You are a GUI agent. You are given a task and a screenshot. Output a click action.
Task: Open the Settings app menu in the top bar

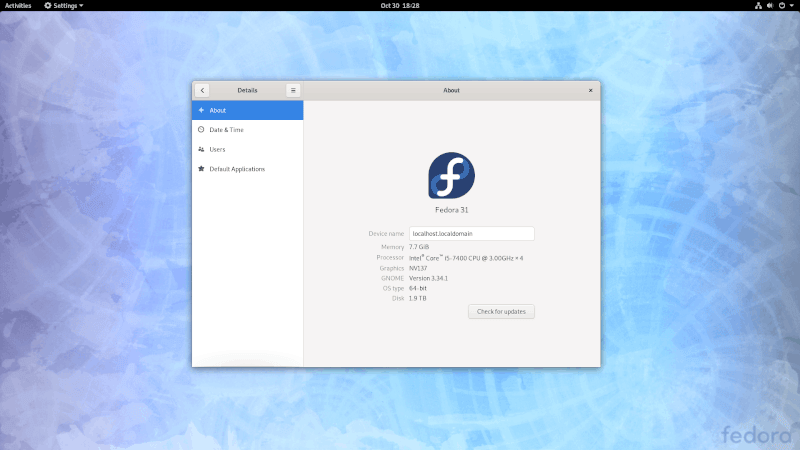coord(64,5)
